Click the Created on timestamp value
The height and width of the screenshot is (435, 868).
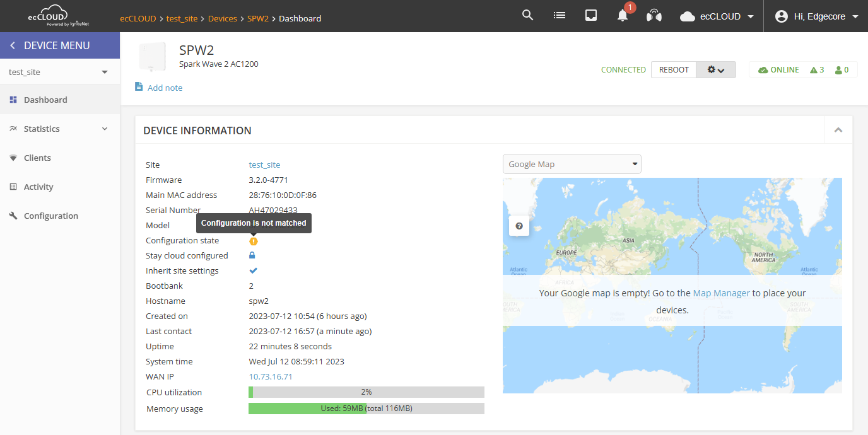click(x=308, y=316)
